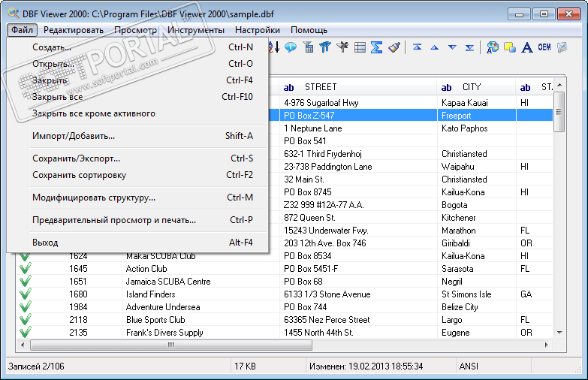This screenshot has width=588, height=380.
Task: Choose Выход to exit the program
Action: (x=143, y=243)
